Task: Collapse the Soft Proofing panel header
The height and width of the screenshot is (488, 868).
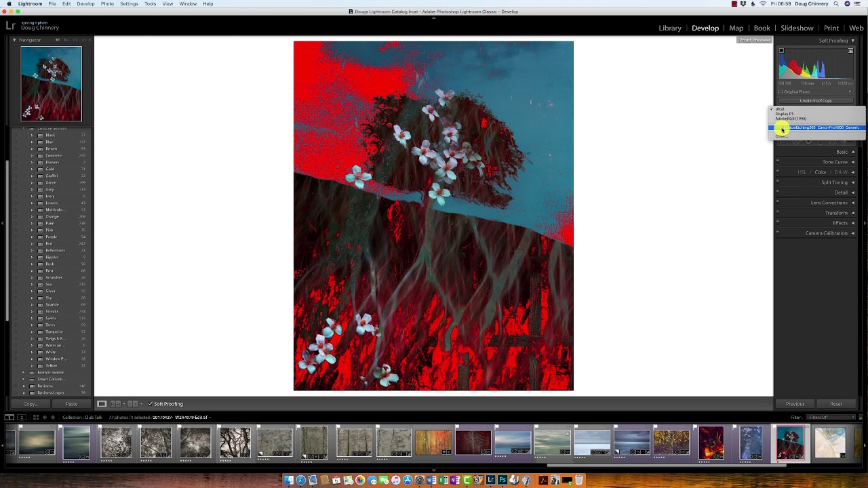Action: tap(852, 41)
